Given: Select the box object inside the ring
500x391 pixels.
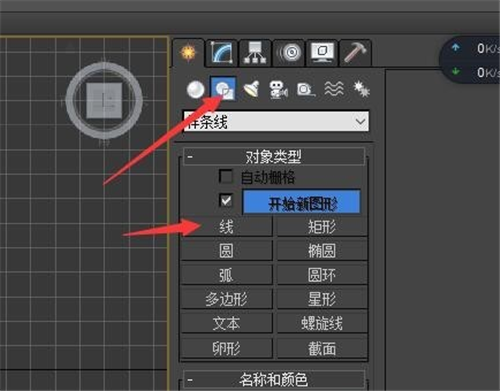Looking at the screenshot, I should click(104, 100).
